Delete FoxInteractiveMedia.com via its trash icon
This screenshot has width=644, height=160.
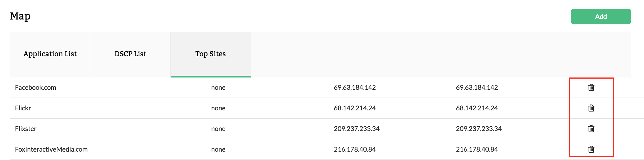pyautogui.click(x=591, y=149)
